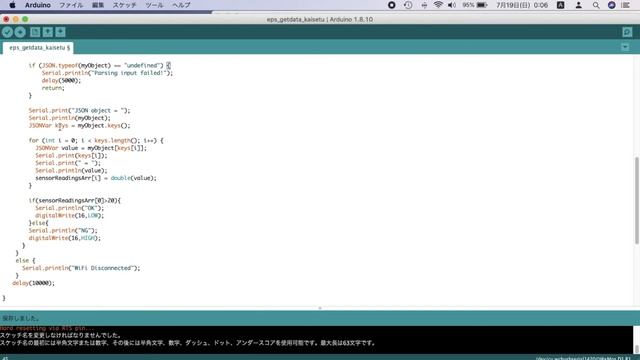This screenshot has height=360, width=640.
Task: Click the Serial.println("Parsing input failed!"); line
Action: 107,73
